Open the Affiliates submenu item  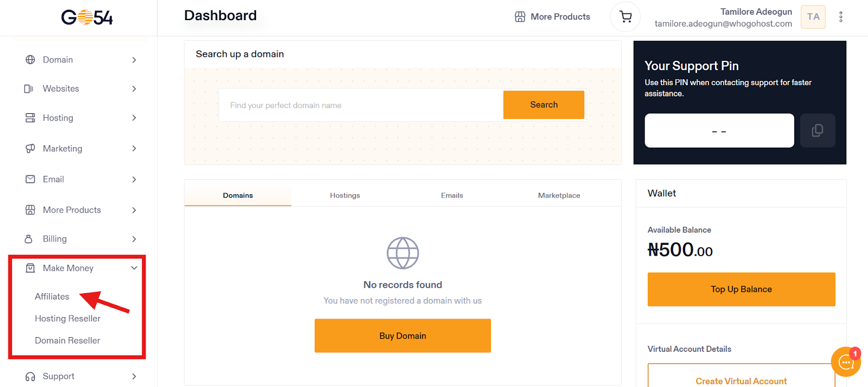52,296
